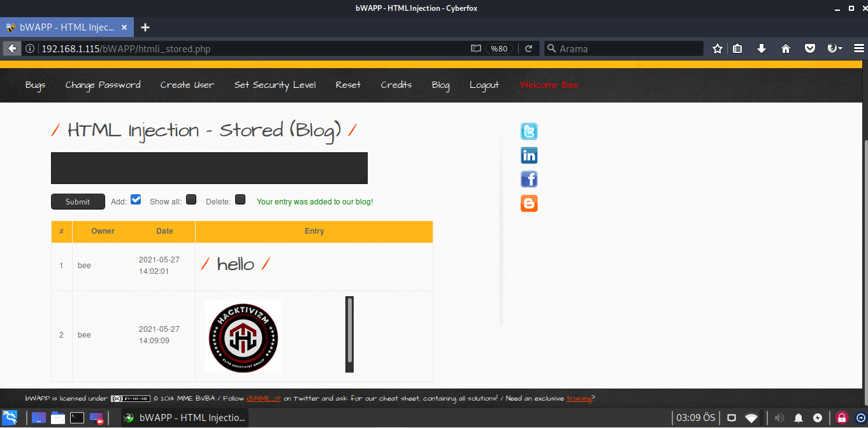This screenshot has width=868, height=428.
Task: Go back with the browser back arrow
Action: tap(11, 48)
